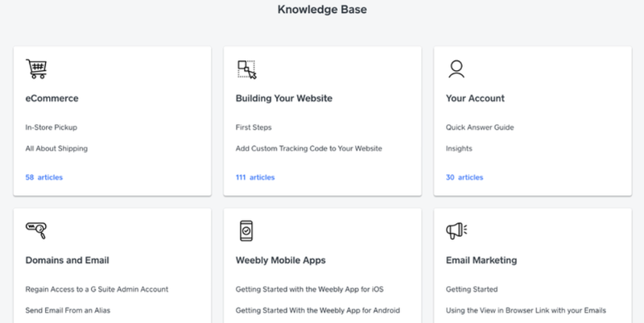Screen dimensions: 644x323
Task: Open the First Steps article
Action: pyautogui.click(x=254, y=127)
